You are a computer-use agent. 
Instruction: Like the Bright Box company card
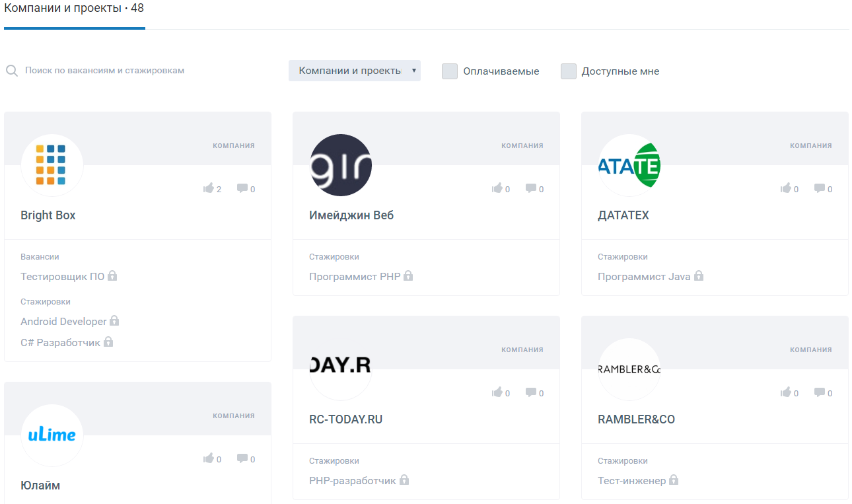click(x=209, y=189)
